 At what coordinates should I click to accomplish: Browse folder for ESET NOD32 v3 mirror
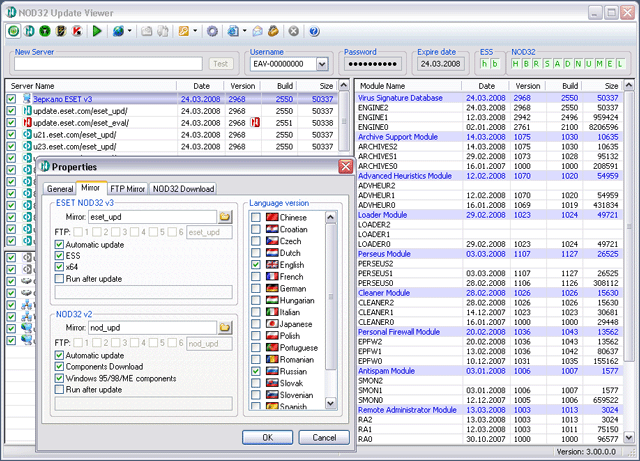tap(224, 217)
